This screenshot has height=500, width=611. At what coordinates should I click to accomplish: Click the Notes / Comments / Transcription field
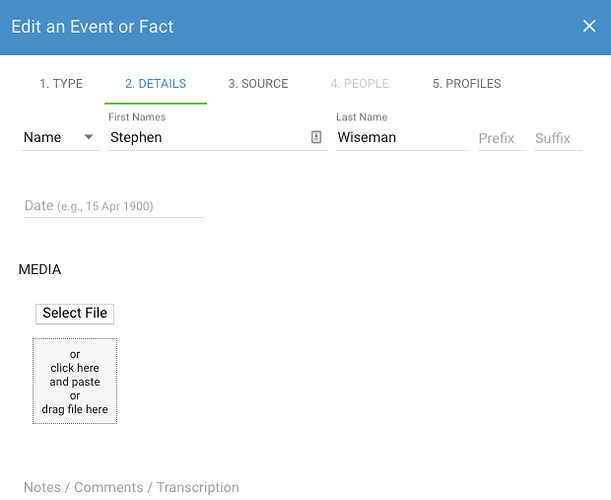click(x=131, y=487)
